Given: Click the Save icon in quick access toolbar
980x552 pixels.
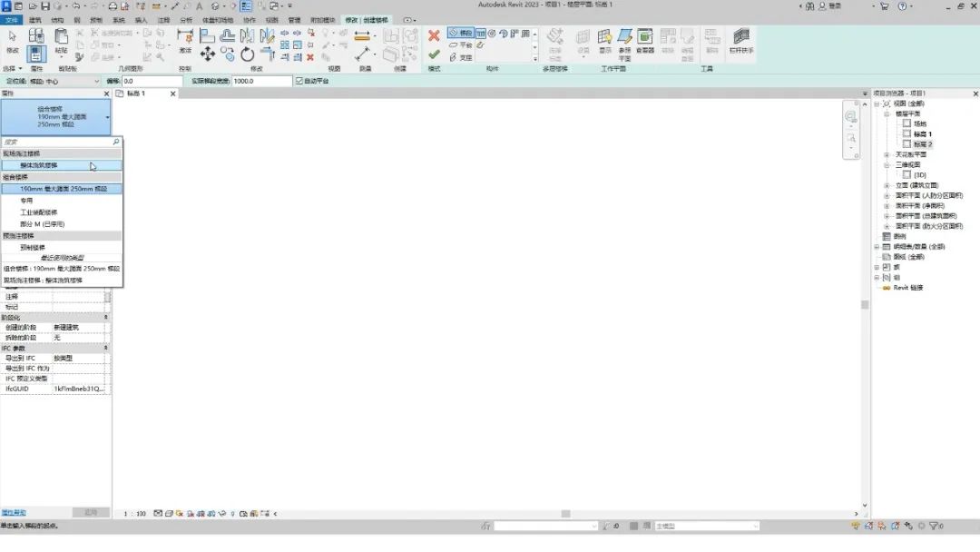Looking at the screenshot, I should [45, 5].
